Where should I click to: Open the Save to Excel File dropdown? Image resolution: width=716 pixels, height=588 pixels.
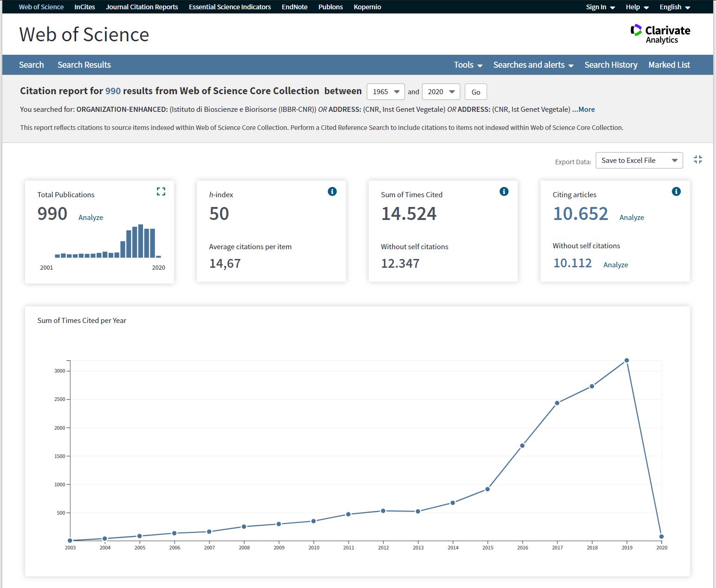click(639, 160)
